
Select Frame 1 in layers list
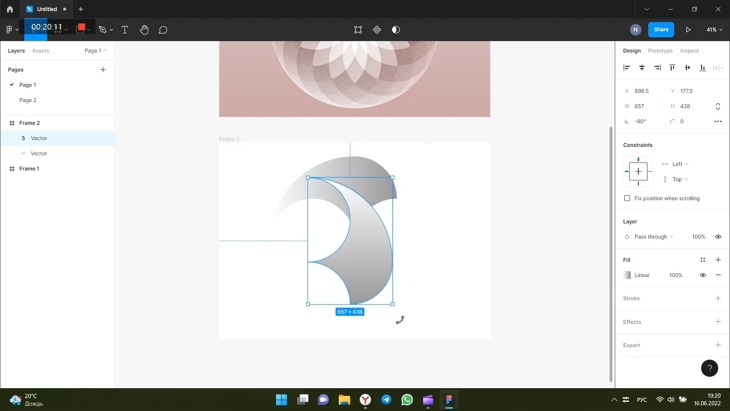pyautogui.click(x=30, y=169)
